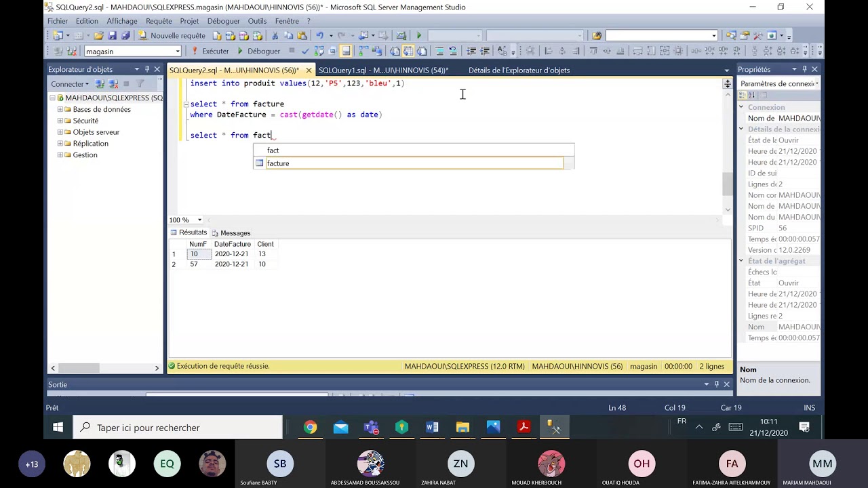
Task: Open Microsoft Word from taskbar
Action: point(432,427)
